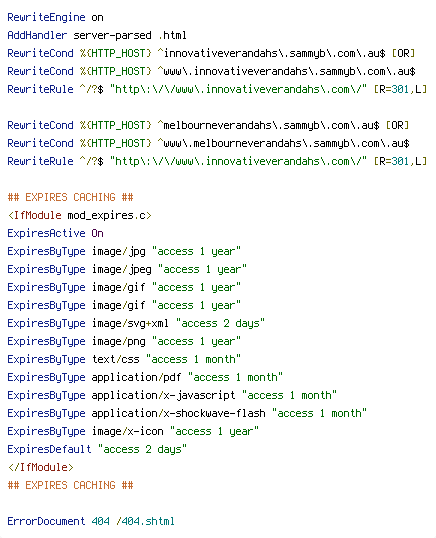Click RewriteCond for melbourneverandahs with [OR]

click(208, 125)
